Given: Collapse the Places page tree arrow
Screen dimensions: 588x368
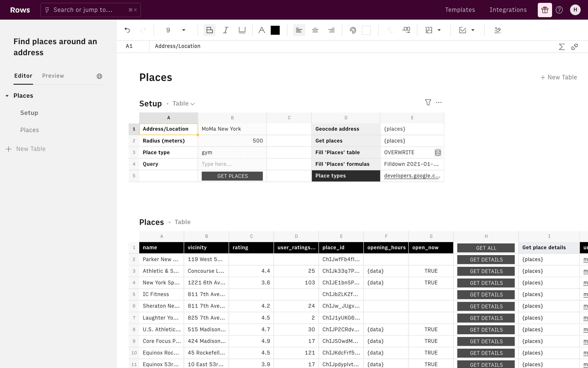Looking at the screenshot, I should point(7,96).
